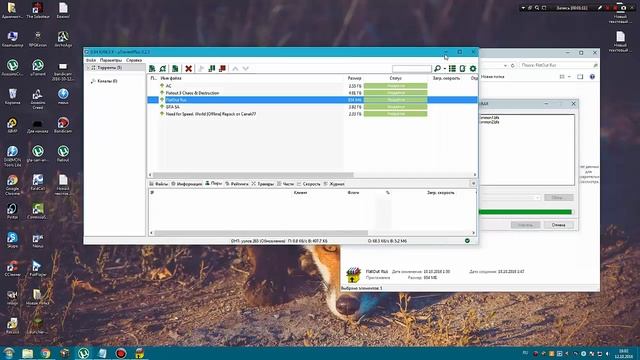Select the GTA SA torrent row
640x360 pixels.
pos(312,107)
